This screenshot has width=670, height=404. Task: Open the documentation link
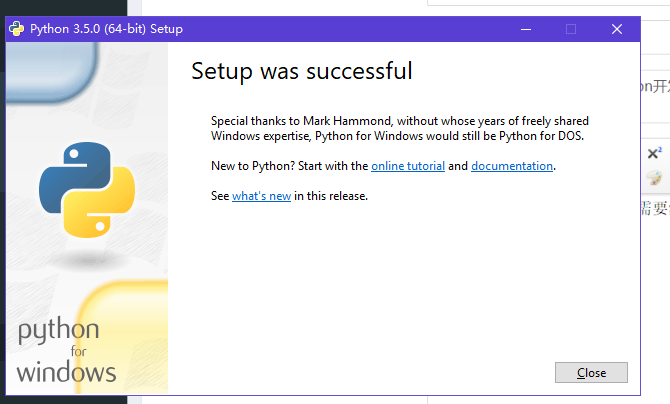[512, 166]
